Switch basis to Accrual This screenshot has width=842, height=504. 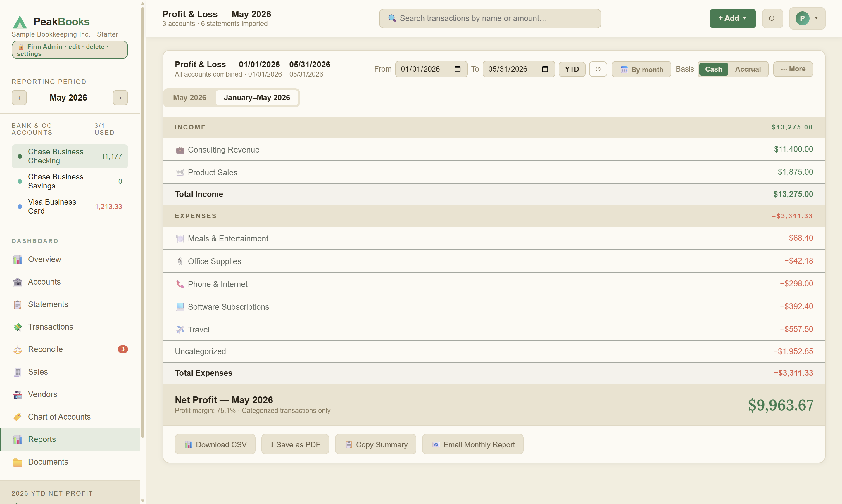748,69
